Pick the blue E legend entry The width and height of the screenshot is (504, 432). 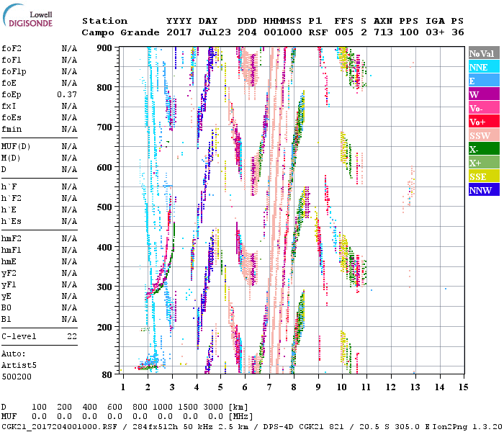point(483,81)
